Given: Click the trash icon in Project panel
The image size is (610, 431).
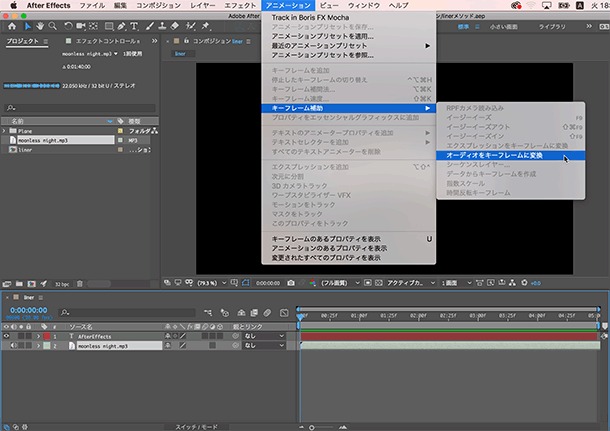Looking at the screenshot, I should [80, 284].
